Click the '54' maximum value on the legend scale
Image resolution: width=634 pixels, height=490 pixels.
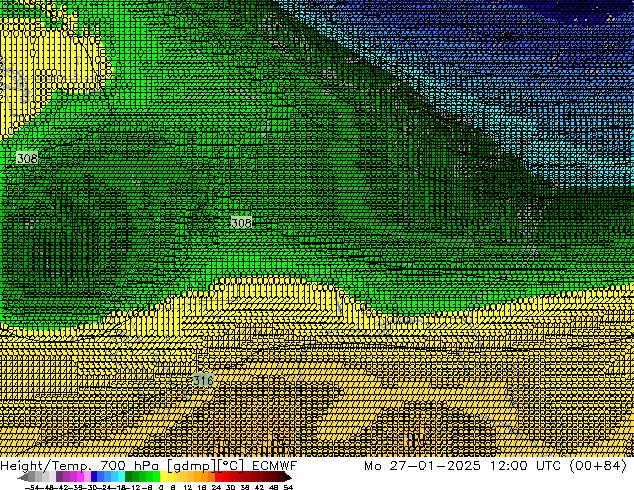(x=287, y=487)
